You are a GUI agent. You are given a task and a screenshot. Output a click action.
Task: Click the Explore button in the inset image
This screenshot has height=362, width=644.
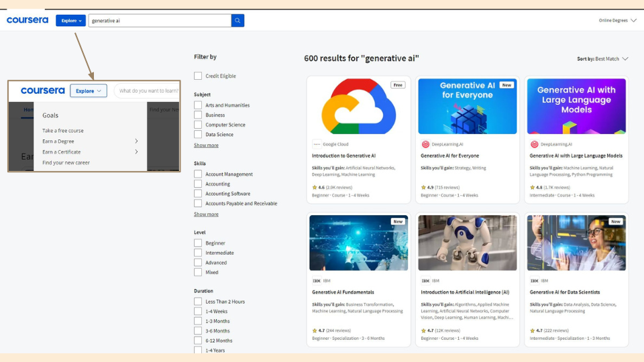pyautogui.click(x=89, y=90)
